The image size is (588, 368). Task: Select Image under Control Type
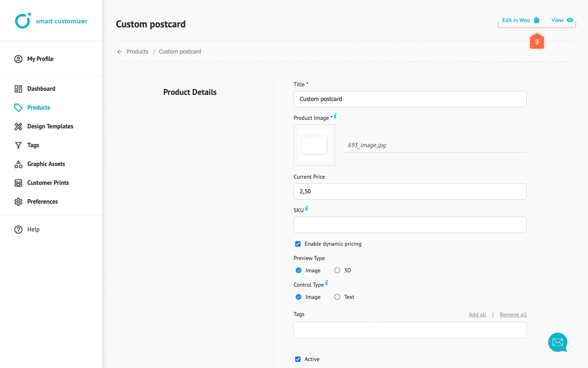(298, 297)
